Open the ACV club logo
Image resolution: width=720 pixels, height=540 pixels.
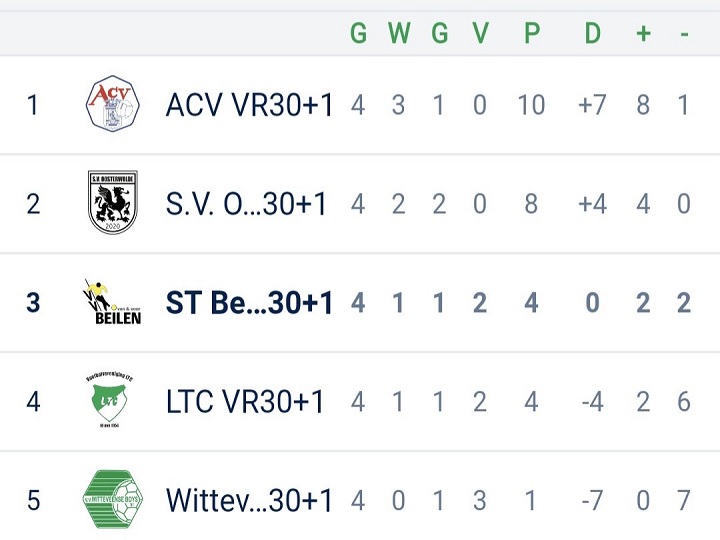coord(112,104)
